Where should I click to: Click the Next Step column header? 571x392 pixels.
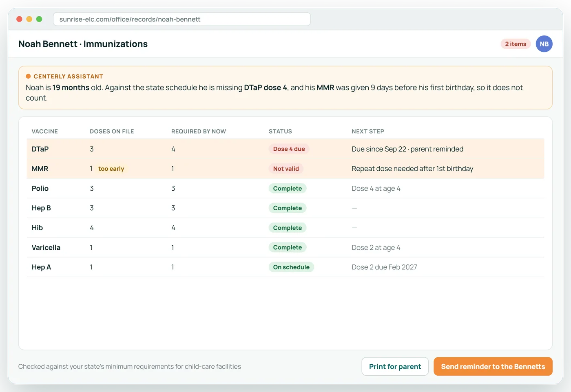coord(368,131)
